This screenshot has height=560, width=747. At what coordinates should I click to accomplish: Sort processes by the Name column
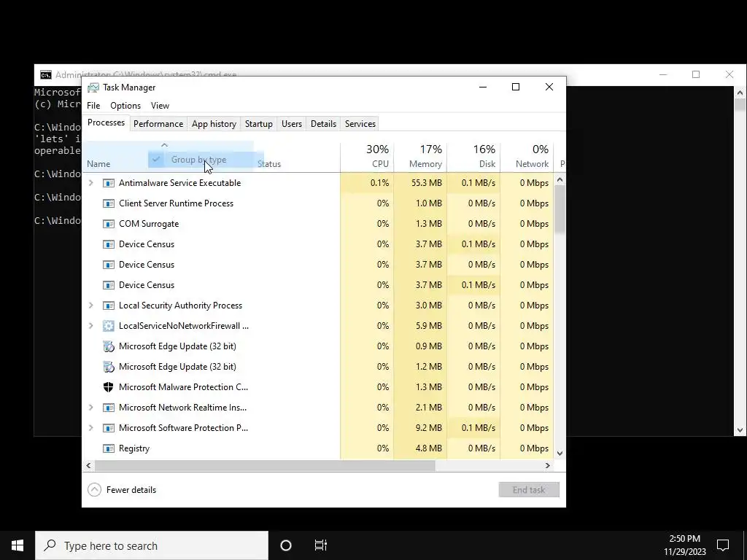tap(98, 164)
